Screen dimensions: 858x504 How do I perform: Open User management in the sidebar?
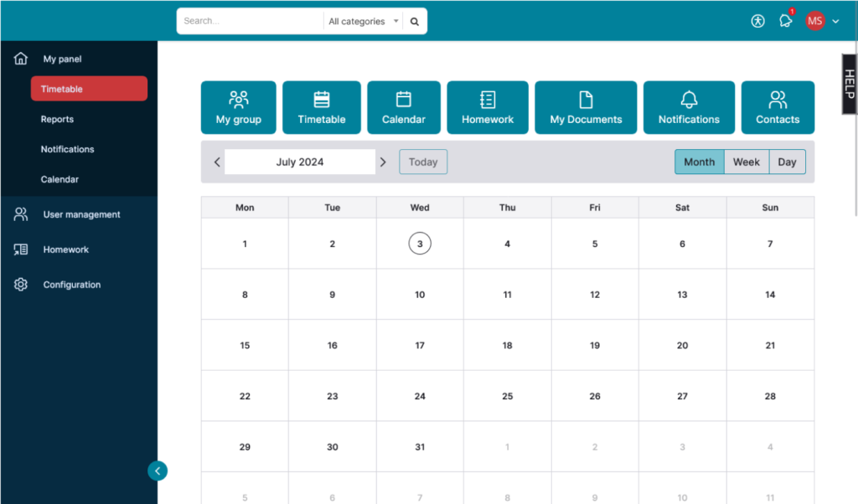pyautogui.click(x=81, y=215)
